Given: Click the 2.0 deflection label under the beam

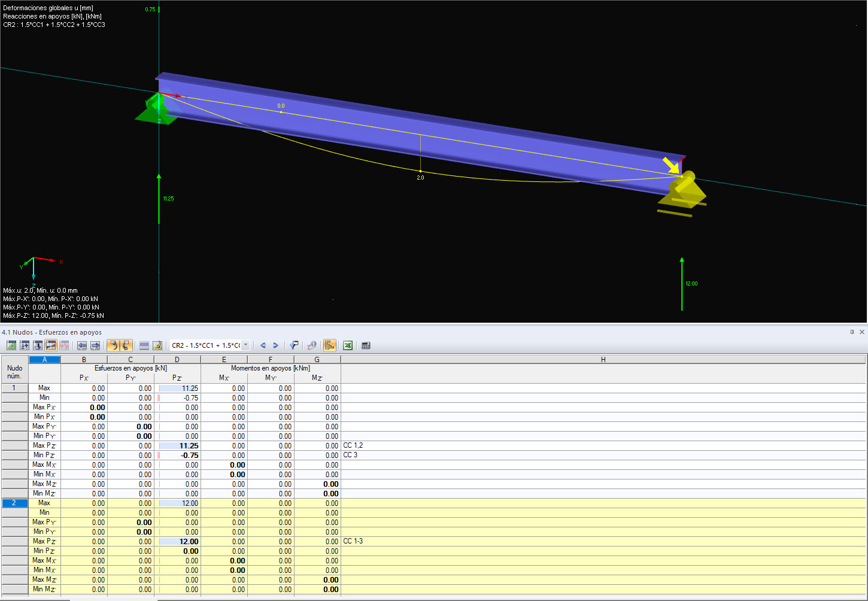Looking at the screenshot, I should tap(420, 178).
